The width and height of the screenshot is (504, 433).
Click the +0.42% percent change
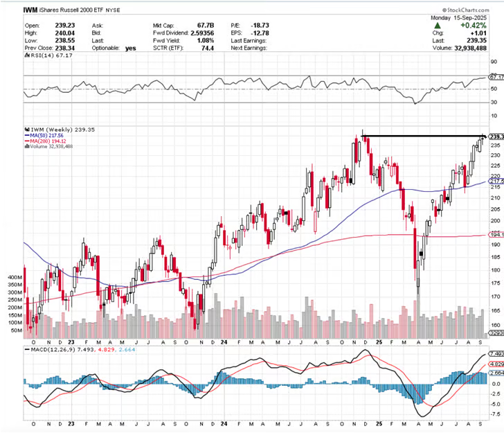click(473, 26)
